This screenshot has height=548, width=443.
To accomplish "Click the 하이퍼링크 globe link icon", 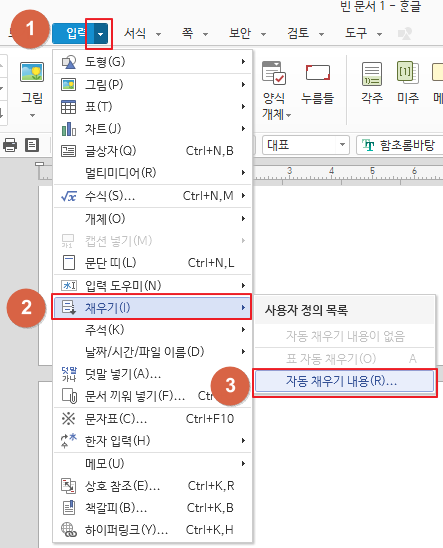I will tap(69, 530).
